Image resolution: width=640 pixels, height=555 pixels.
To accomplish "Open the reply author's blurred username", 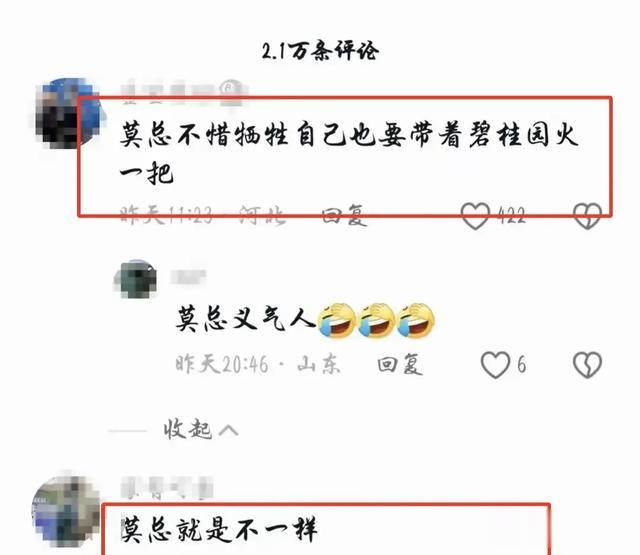I will [x=188, y=276].
